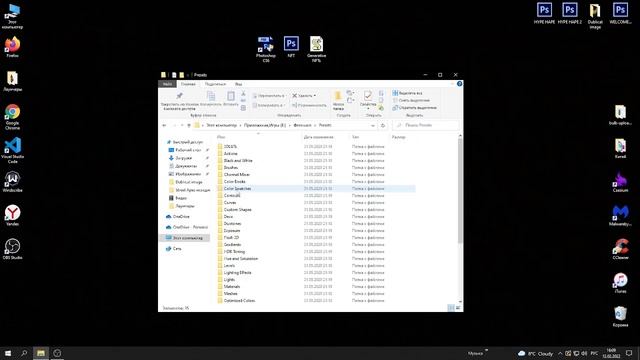Expand the address bar history dropdown
The image size is (640, 360).
tap(373, 125)
